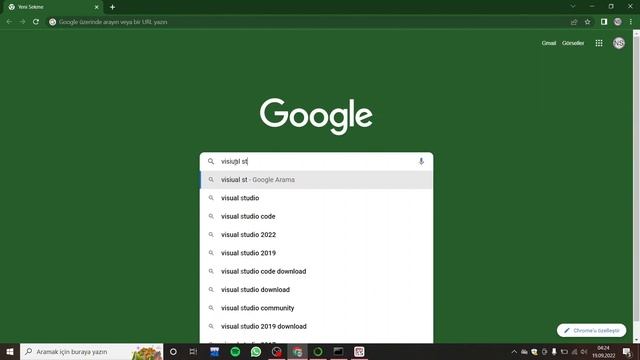Screen dimensions: 640x360
Task: Click Chrome'u özelleştir button
Action: click(591, 330)
